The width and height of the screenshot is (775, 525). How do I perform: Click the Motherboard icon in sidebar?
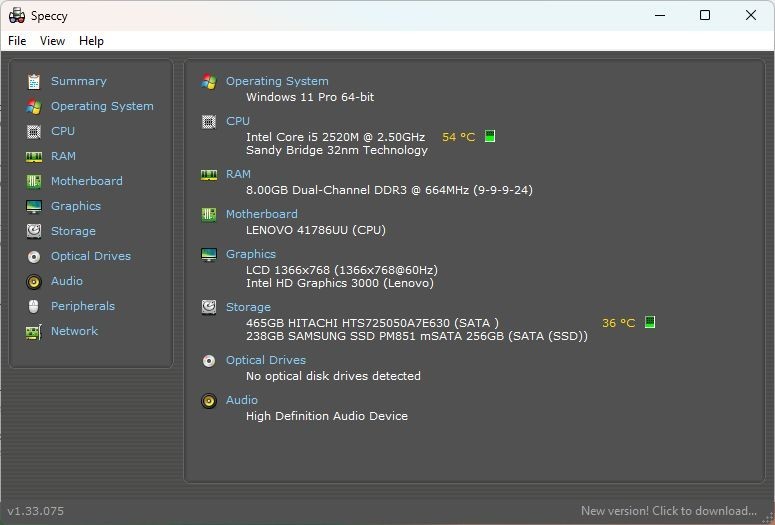coord(34,181)
